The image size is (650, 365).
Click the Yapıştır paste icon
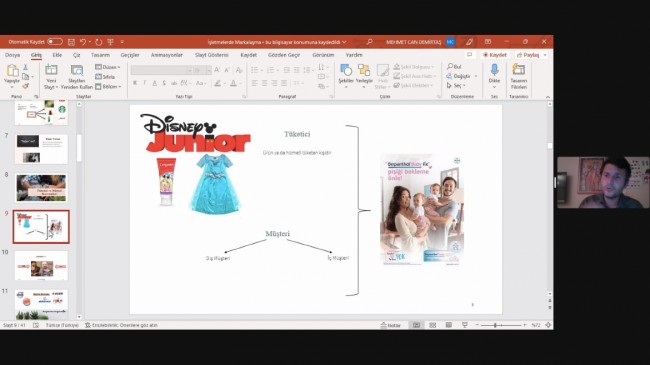(x=12, y=71)
